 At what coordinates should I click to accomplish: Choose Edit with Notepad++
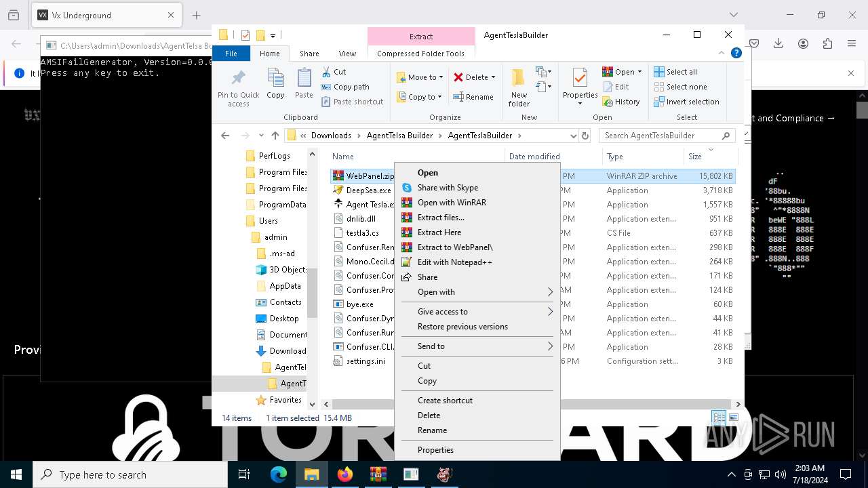(477, 262)
